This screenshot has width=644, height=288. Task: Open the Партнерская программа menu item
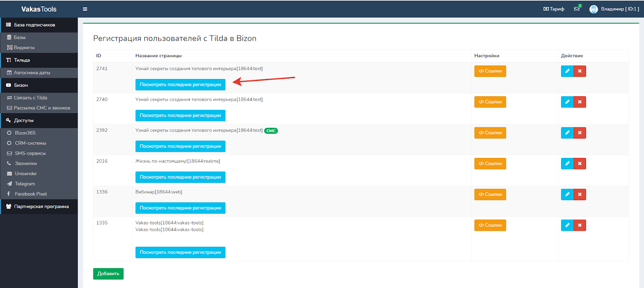(x=41, y=207)
